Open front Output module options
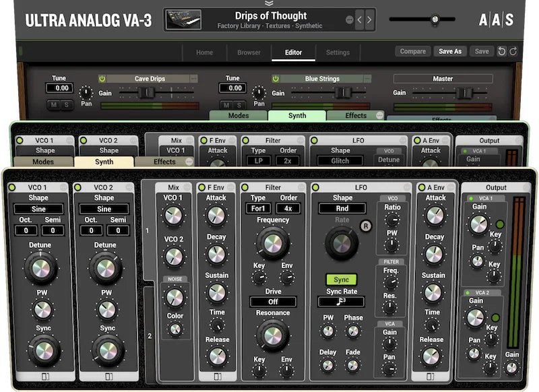The image size is (539, 392). coord(526,187)
